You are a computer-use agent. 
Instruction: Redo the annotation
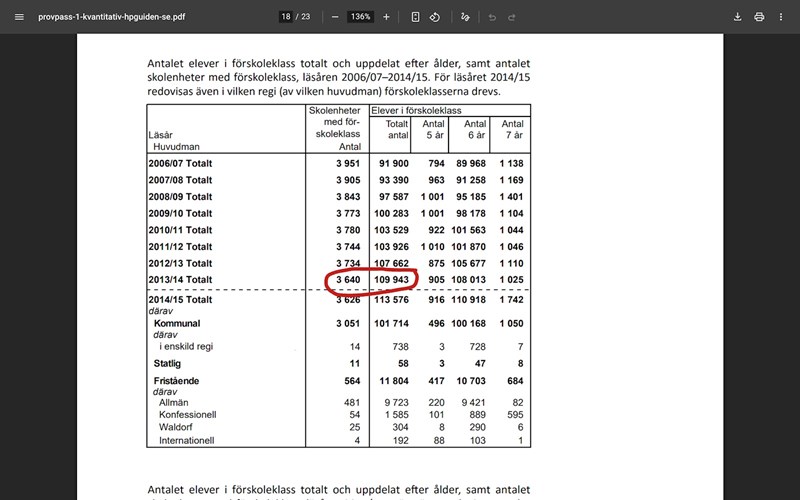coord(512,17)
